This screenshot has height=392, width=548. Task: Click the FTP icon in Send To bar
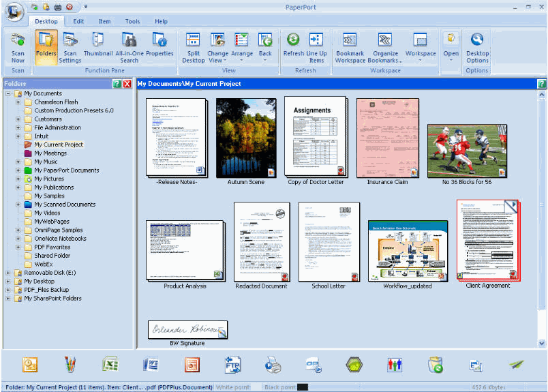(x=232, y=365)
